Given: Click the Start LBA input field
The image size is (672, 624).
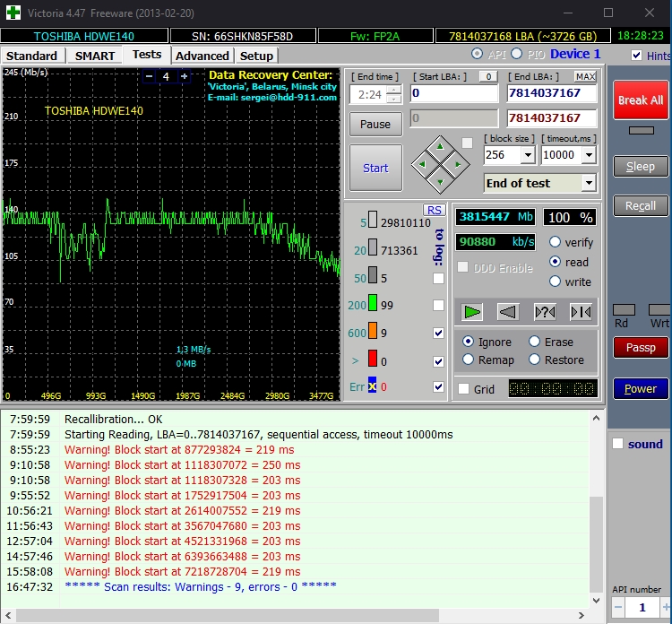Looking at the screenshot, I should point(454,93).
